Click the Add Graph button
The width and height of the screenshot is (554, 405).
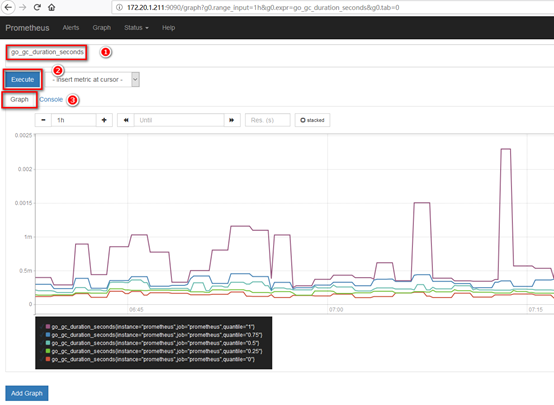click(27, 393)
